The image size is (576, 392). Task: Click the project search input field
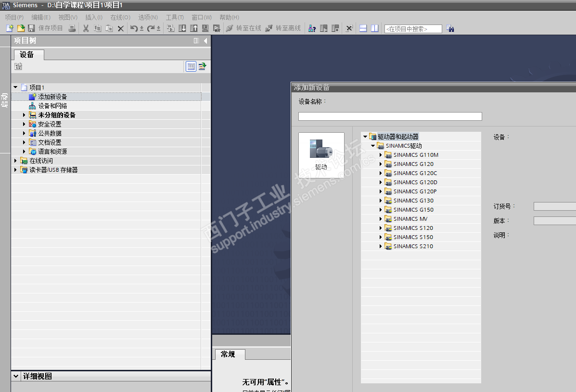pos(413,29)
